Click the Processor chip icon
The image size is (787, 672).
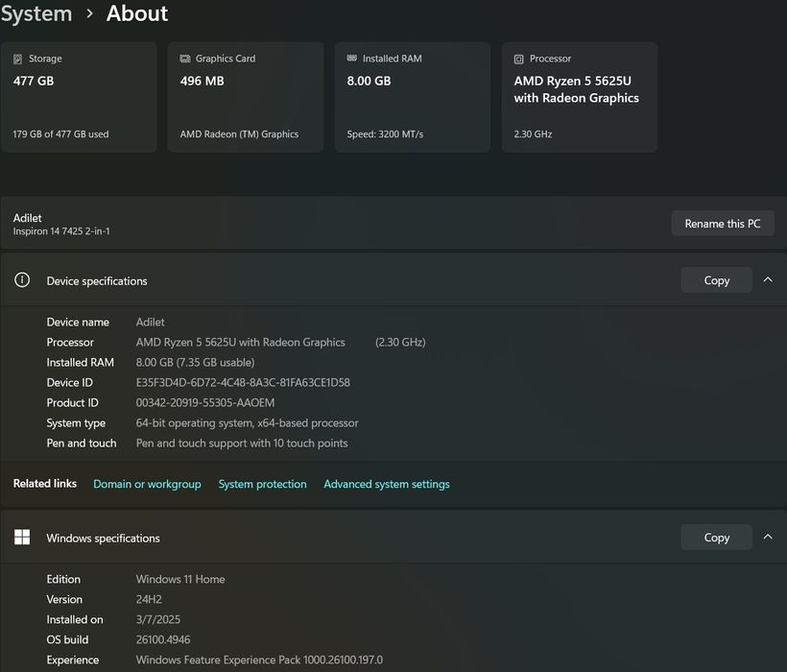519,59
